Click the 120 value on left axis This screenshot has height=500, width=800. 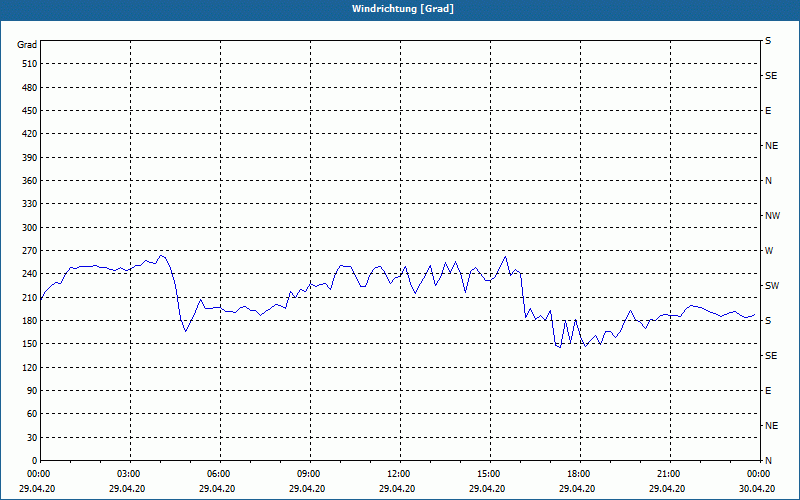(x=30, y=367)
